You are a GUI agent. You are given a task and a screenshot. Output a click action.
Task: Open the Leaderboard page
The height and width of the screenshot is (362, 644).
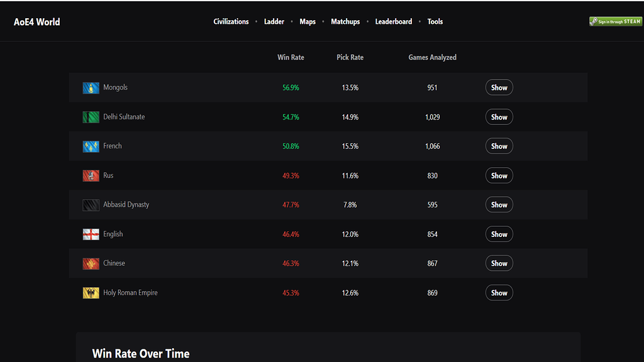pos(394,22)
